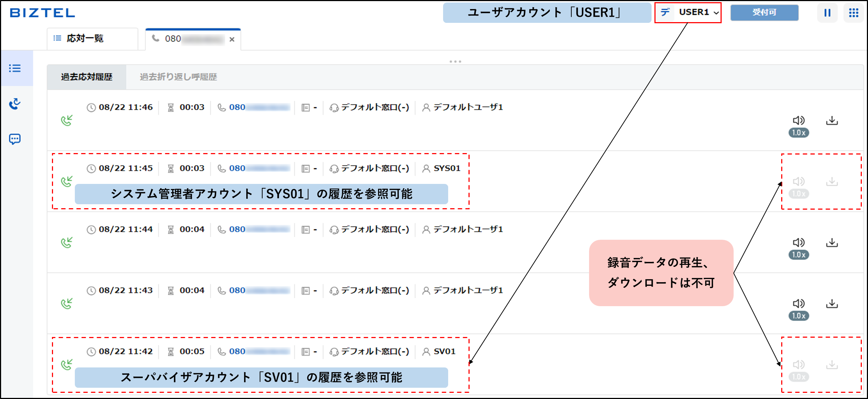This screenshot has height=399, width=868.
Task: Click the BIZTEL logo
Action: [x=42, y=13]
